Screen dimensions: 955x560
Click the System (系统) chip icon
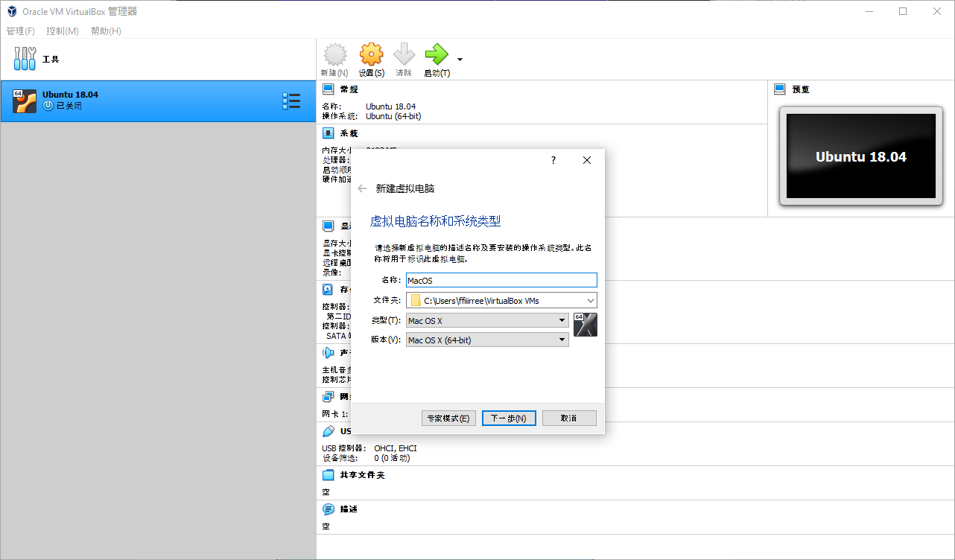[328, 133]
